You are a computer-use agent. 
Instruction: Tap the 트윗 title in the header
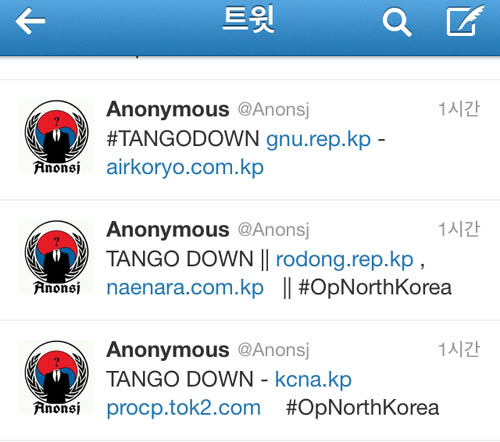[x=248, y=19]
